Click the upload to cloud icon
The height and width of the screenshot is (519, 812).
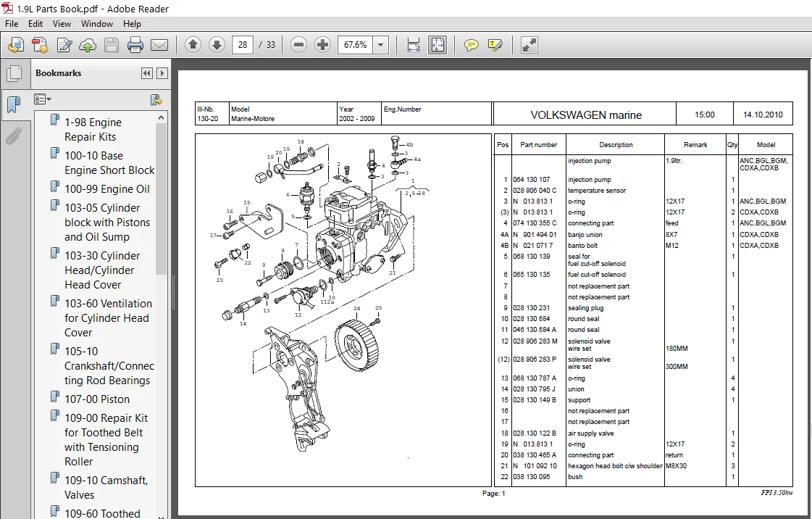[88, 45]
